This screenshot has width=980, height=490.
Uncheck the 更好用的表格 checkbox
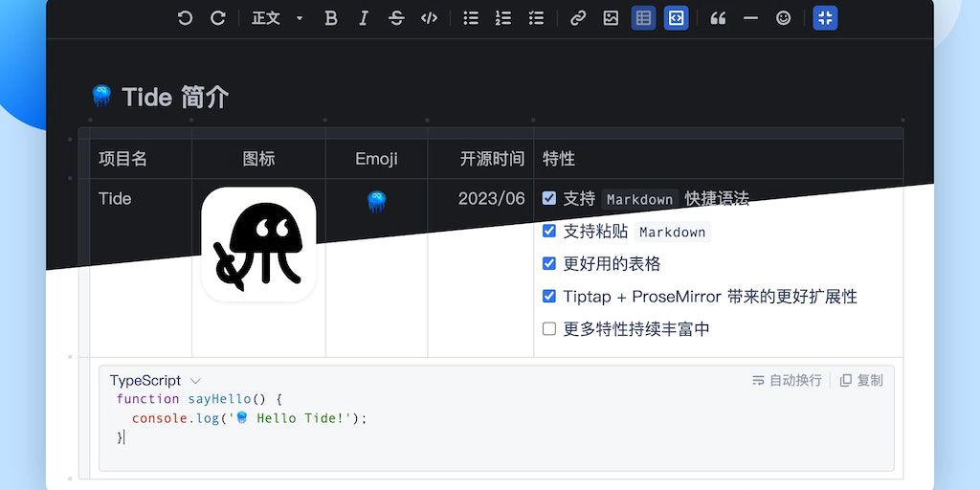[549, 263]
